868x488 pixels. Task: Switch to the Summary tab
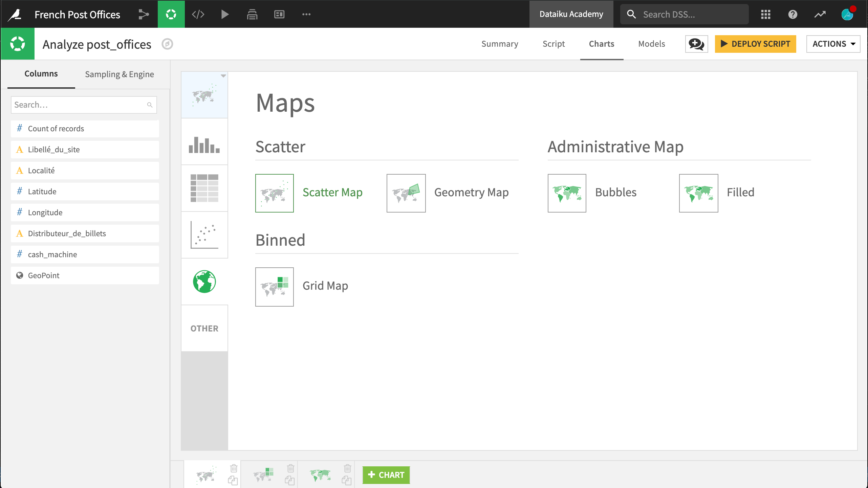(500, 44)
